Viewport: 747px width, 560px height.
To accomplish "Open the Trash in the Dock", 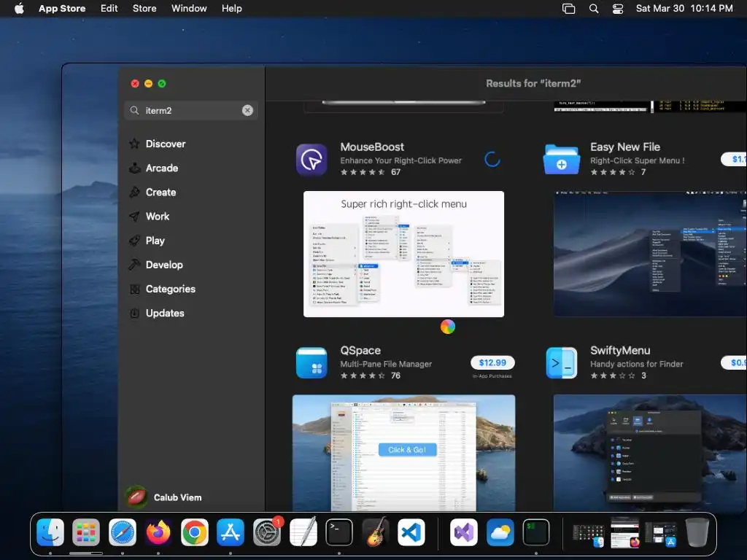I will [697, 532].
